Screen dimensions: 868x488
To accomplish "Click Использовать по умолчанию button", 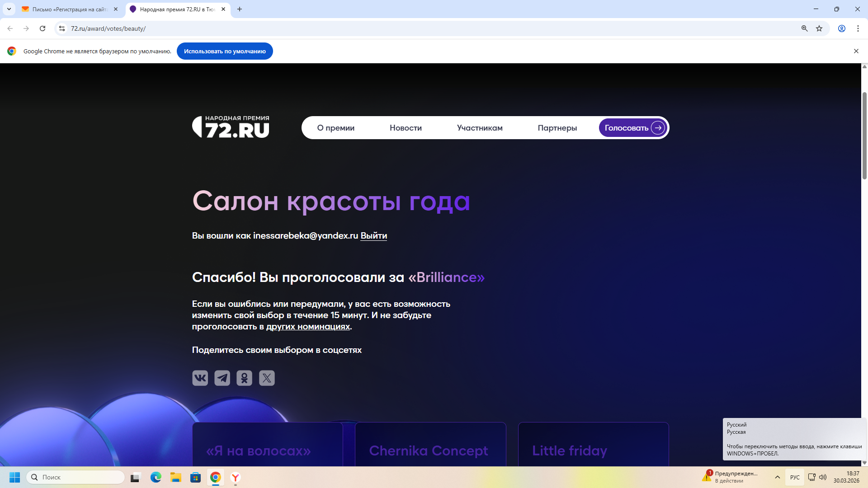I will 225,51.
